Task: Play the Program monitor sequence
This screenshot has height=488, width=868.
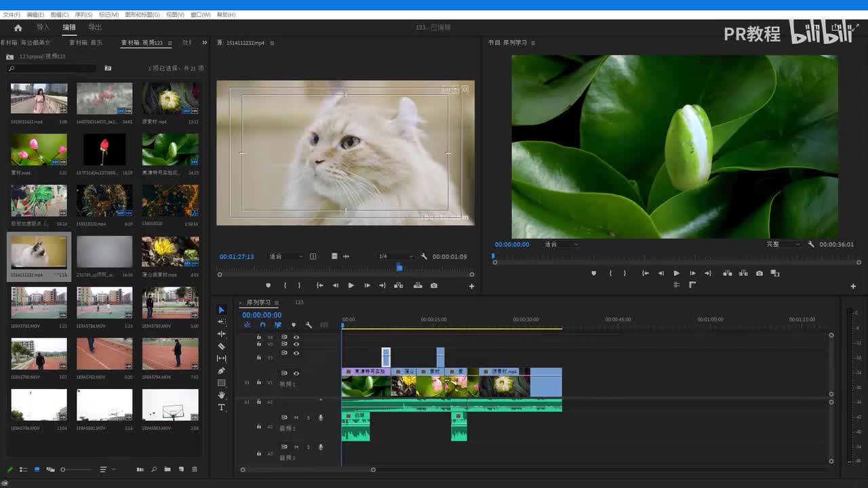Action: (x=676, y=273)
